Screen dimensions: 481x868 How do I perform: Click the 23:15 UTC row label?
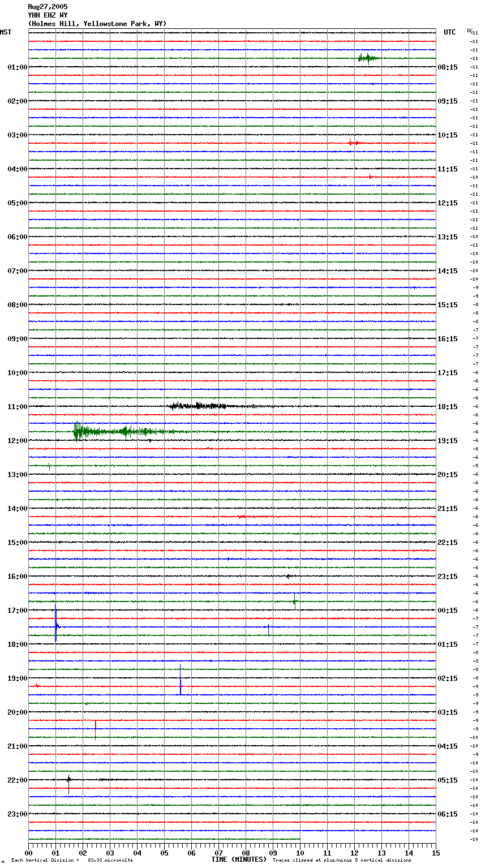(x=448, y=577)
